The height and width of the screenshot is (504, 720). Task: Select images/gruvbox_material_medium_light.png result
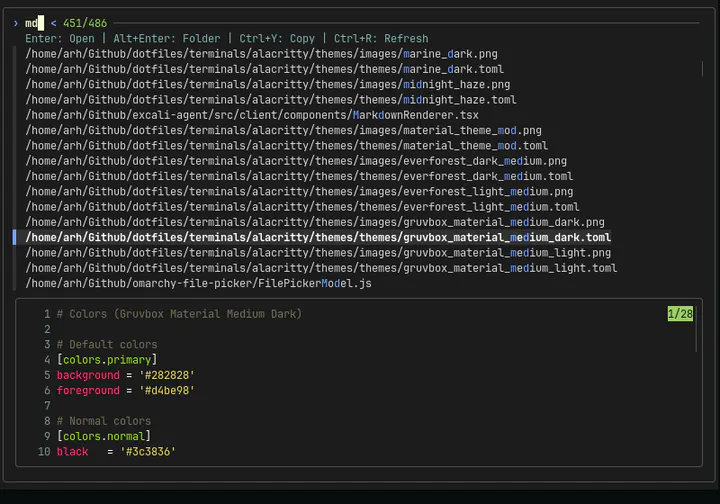[318, 252]
